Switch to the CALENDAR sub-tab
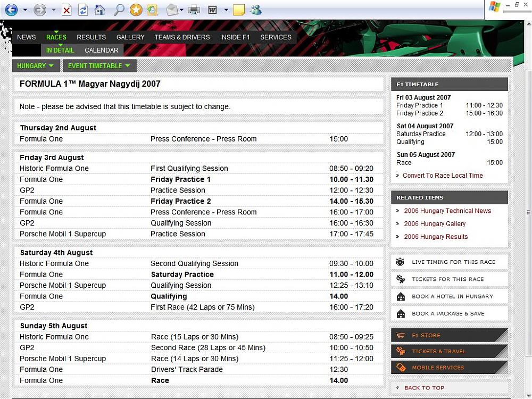The image size is (532, 399). click(102, 51)
